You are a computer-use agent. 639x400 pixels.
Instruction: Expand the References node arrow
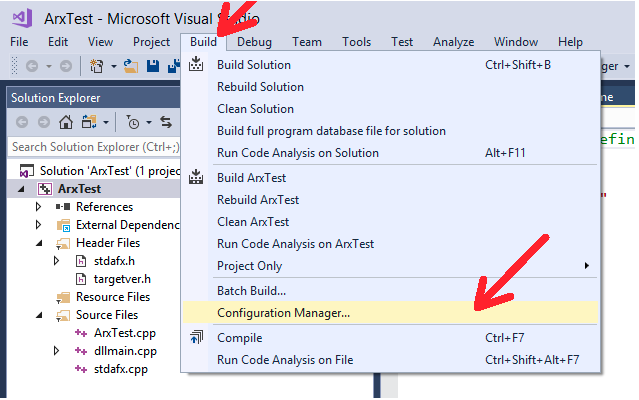click(x=38, y=207)
